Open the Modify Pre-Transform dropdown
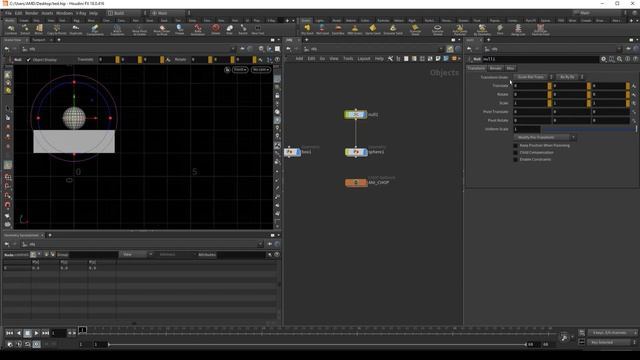640x360 pixels. click(544, 137)
